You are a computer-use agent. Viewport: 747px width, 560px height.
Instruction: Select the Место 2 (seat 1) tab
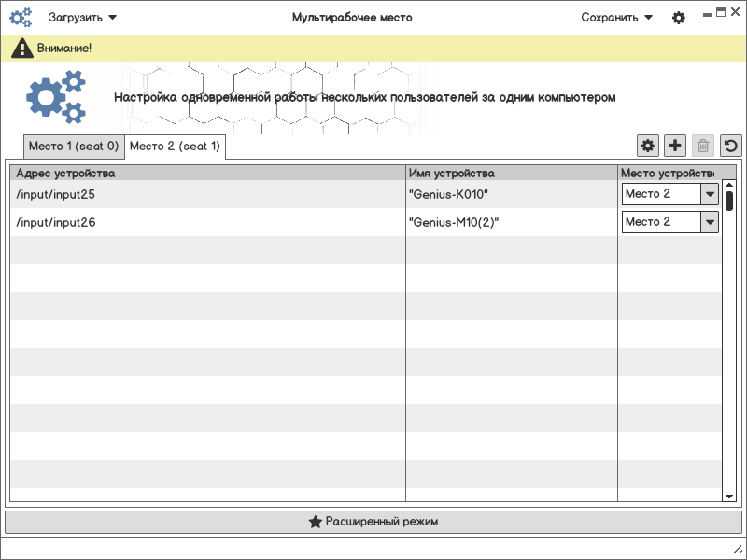(x=175, y=147)
